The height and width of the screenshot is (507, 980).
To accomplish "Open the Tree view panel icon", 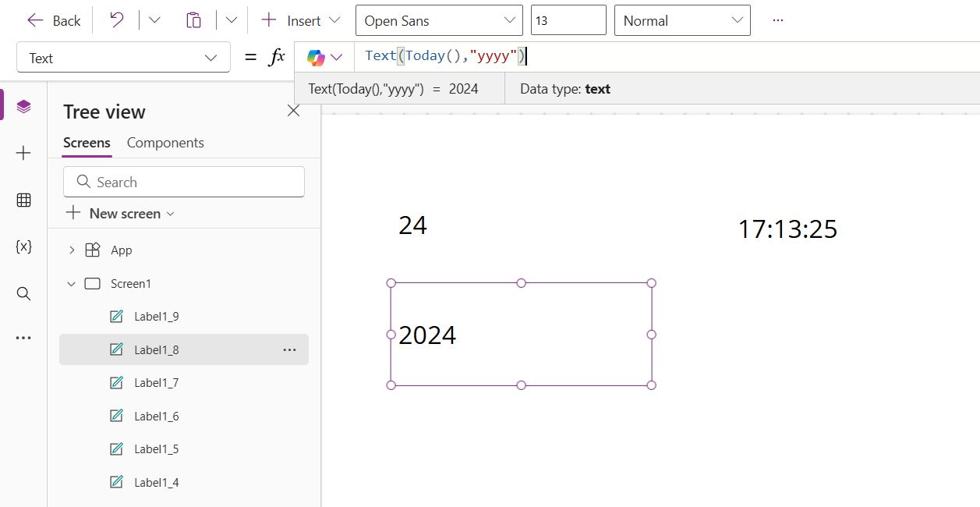I will point(23,107).
